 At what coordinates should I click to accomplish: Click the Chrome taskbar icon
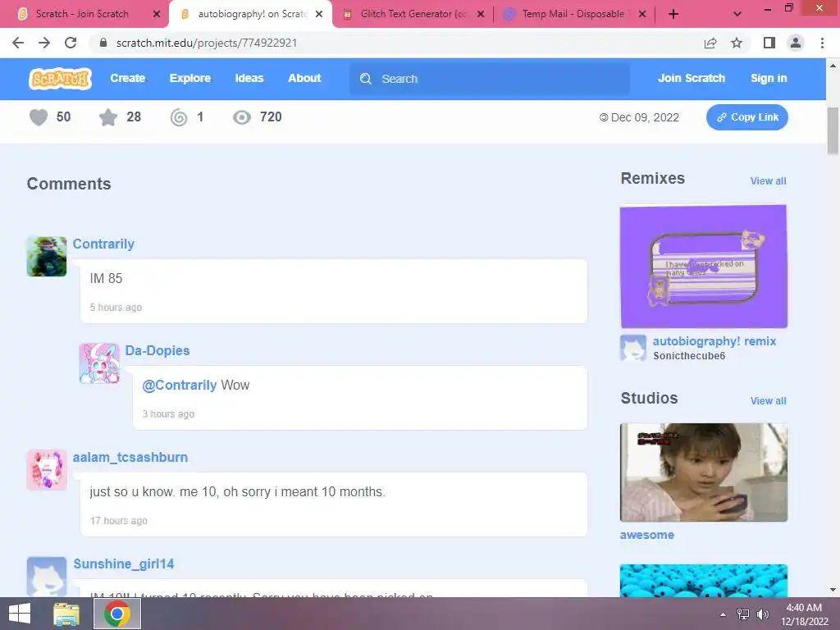[x=117, y=614]
